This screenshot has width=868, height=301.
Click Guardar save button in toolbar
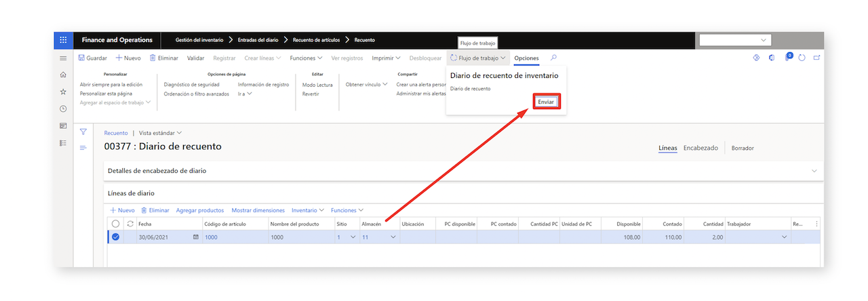93,58
